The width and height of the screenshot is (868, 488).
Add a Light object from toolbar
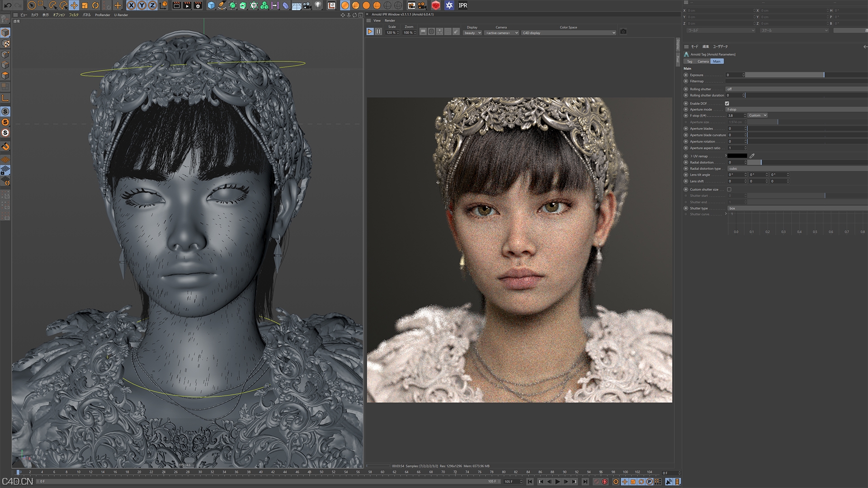tap(318, 5)
